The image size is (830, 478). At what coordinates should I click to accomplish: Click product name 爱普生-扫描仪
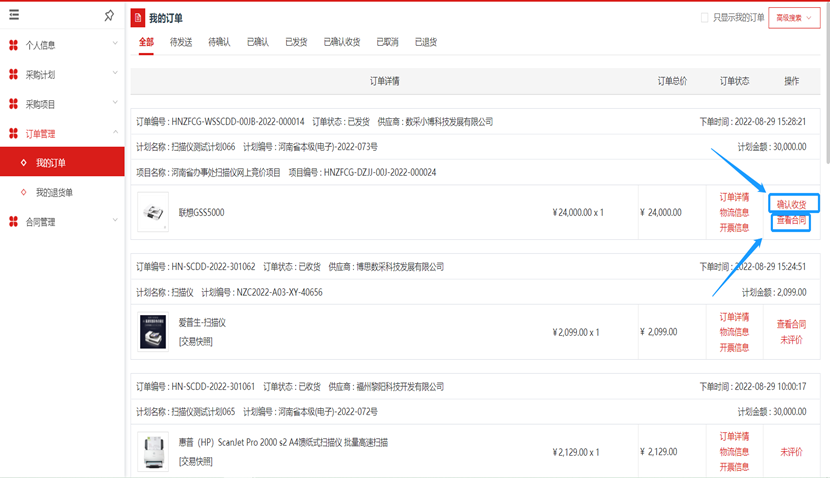point(202,322)
